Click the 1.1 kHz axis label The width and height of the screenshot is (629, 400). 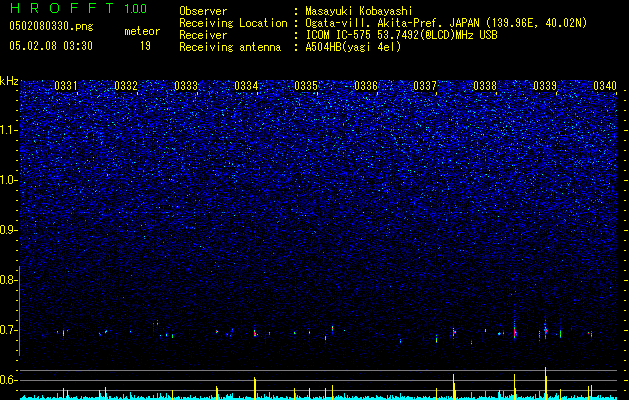9,130
